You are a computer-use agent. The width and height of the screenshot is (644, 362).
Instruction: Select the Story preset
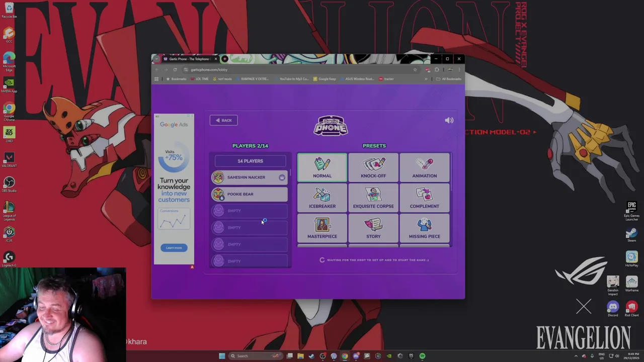(x=373, y=228)
